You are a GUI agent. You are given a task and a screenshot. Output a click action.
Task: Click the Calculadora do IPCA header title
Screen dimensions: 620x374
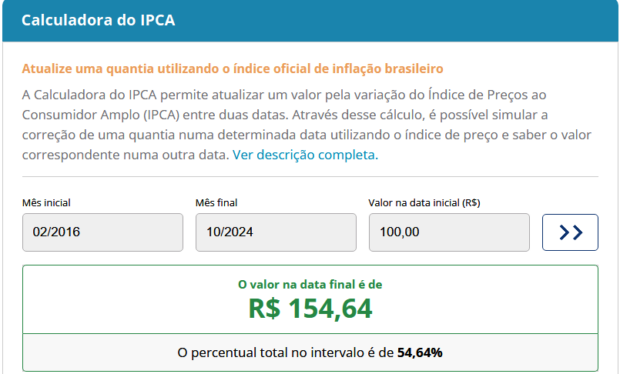(98, 20)
